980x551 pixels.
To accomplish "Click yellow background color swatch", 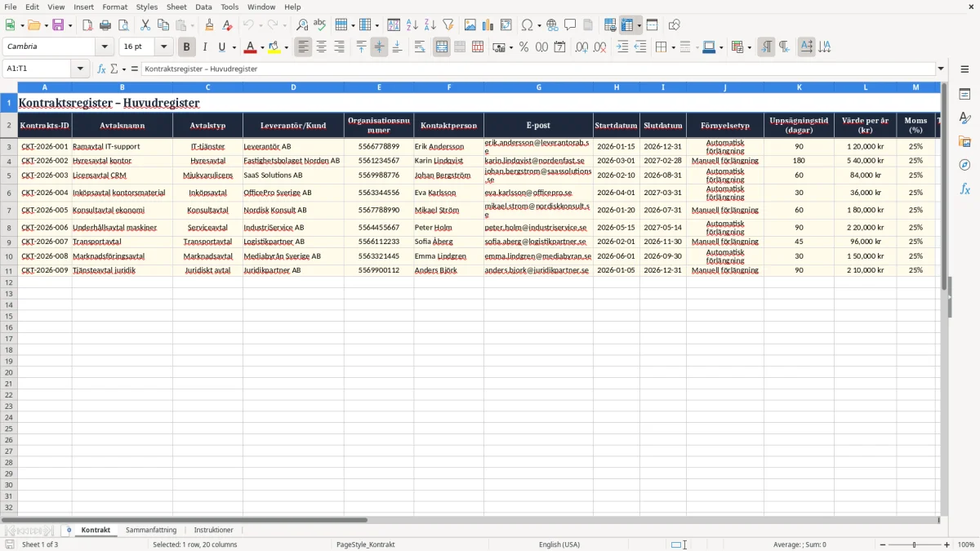I will [x=274, y=47].
